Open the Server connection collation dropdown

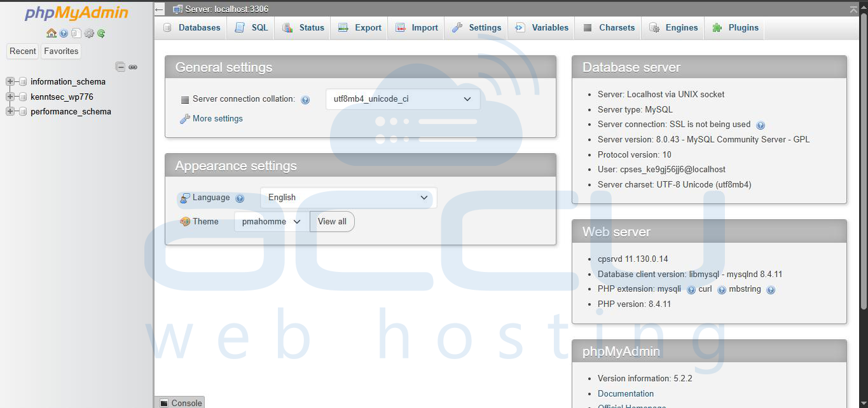click(x=403, y=99)
